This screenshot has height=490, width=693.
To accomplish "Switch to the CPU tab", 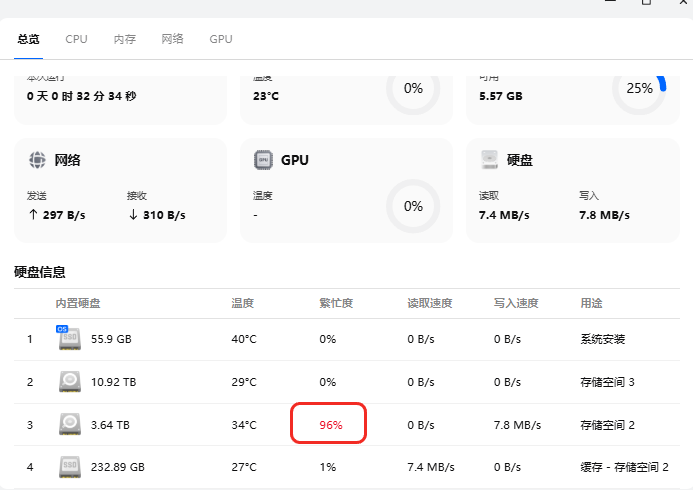I will pyautogui.click(x=77, y=39).
